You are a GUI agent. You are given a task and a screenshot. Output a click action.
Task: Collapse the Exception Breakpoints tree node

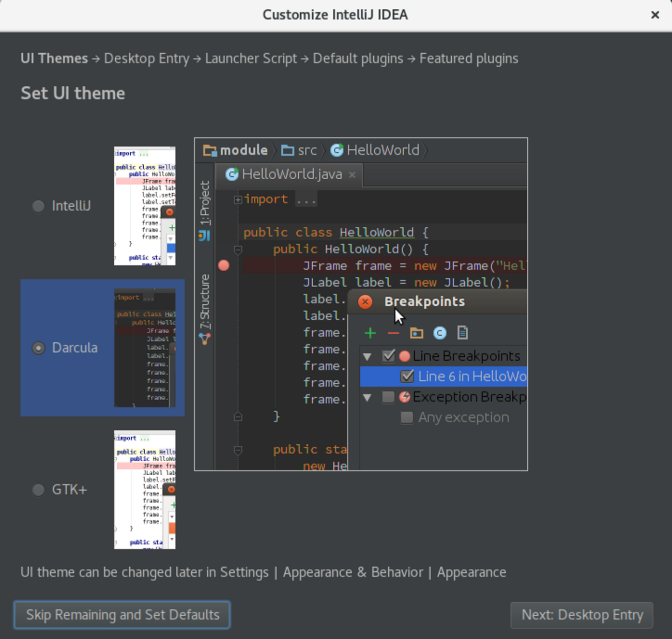click(368, 398)
